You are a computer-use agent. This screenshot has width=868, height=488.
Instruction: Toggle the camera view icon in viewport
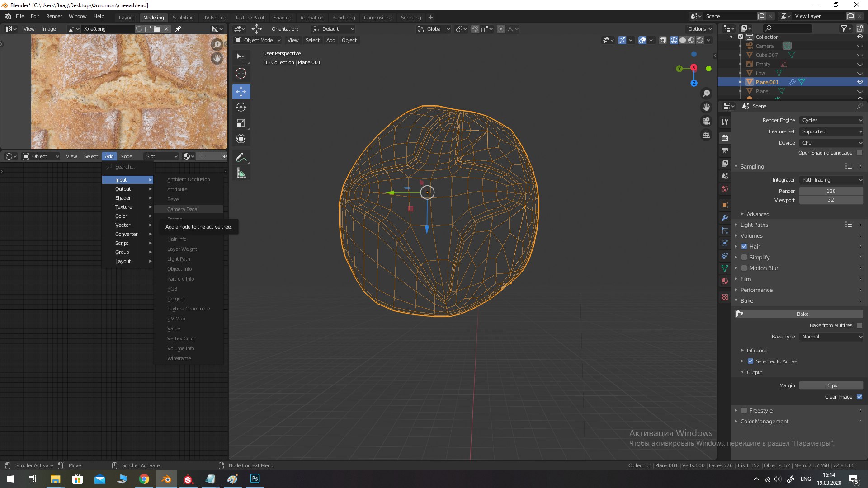tap(706, 121)
